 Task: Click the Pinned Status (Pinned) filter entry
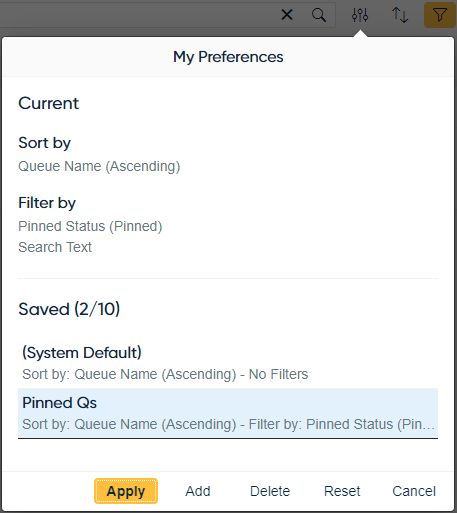point(90,226)
